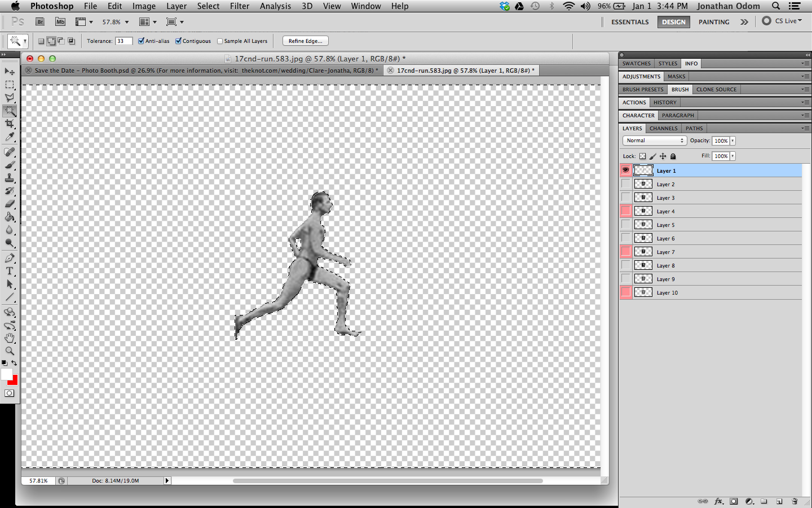Activate the Zoom tool
812x508 pixels.
9,349
